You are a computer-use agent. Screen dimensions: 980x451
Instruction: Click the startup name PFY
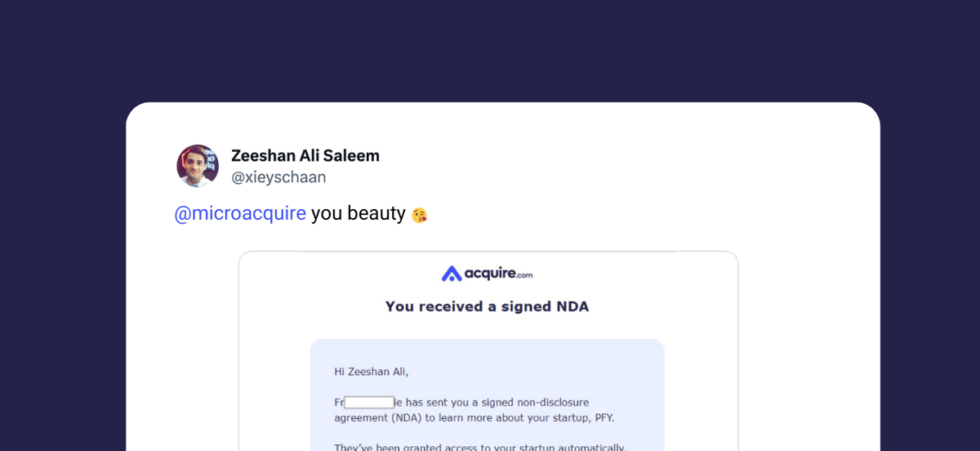pyautogui.click(x=602, y=418)
